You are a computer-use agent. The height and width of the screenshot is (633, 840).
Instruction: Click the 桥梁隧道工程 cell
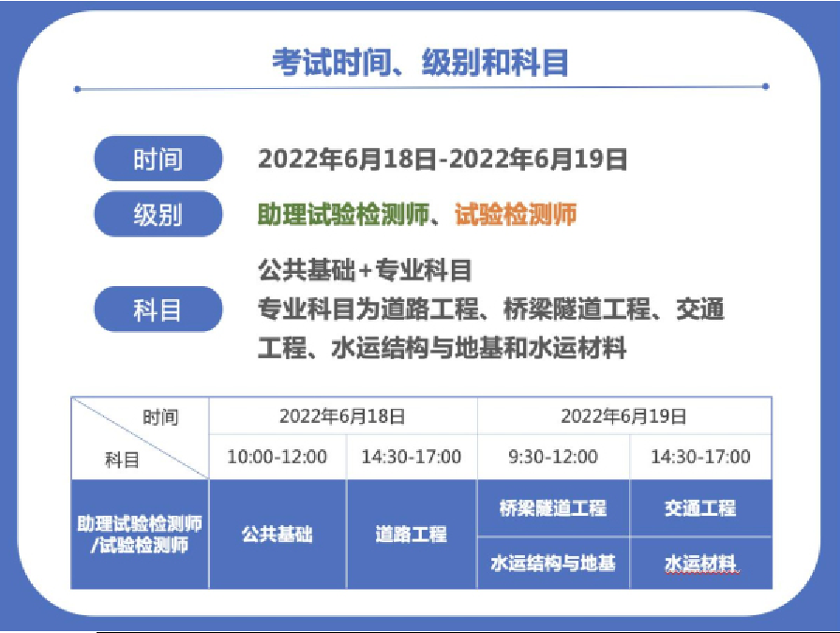coord(555,505)
